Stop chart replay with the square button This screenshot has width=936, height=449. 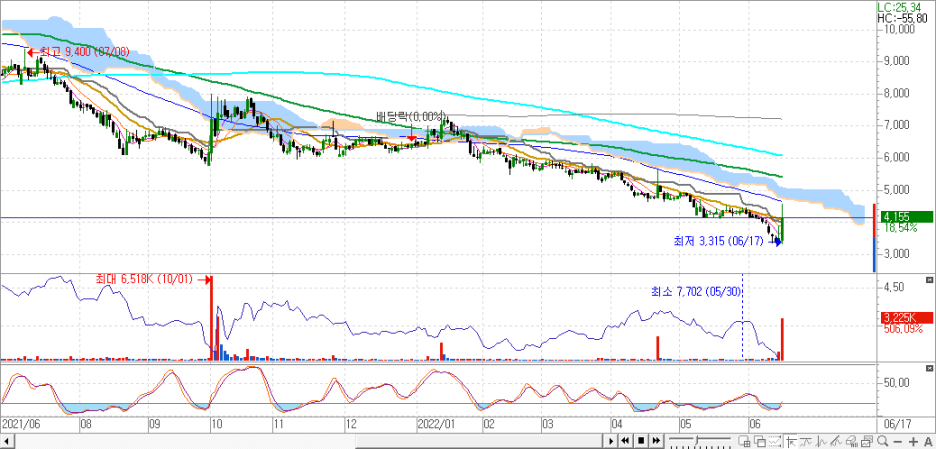[x=641, y=441]
